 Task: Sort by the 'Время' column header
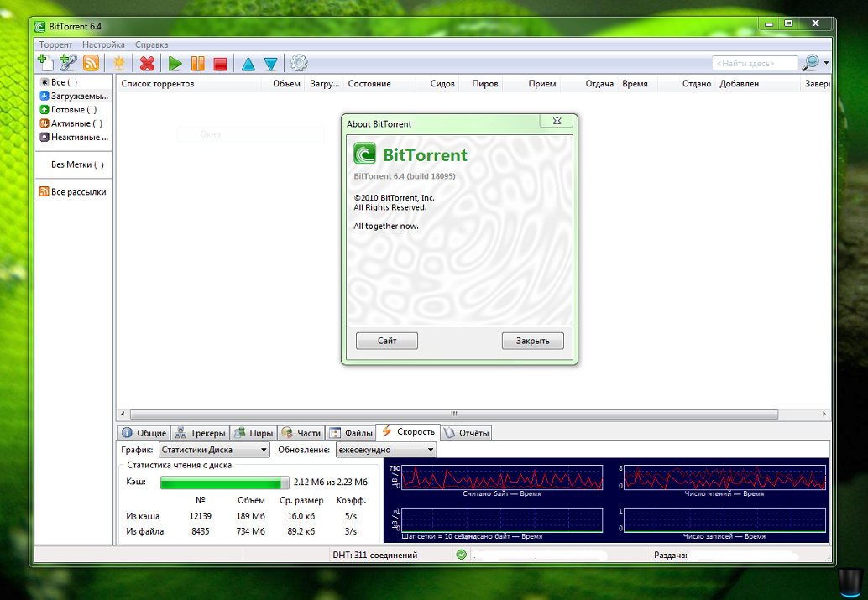[x=638, y=84]
